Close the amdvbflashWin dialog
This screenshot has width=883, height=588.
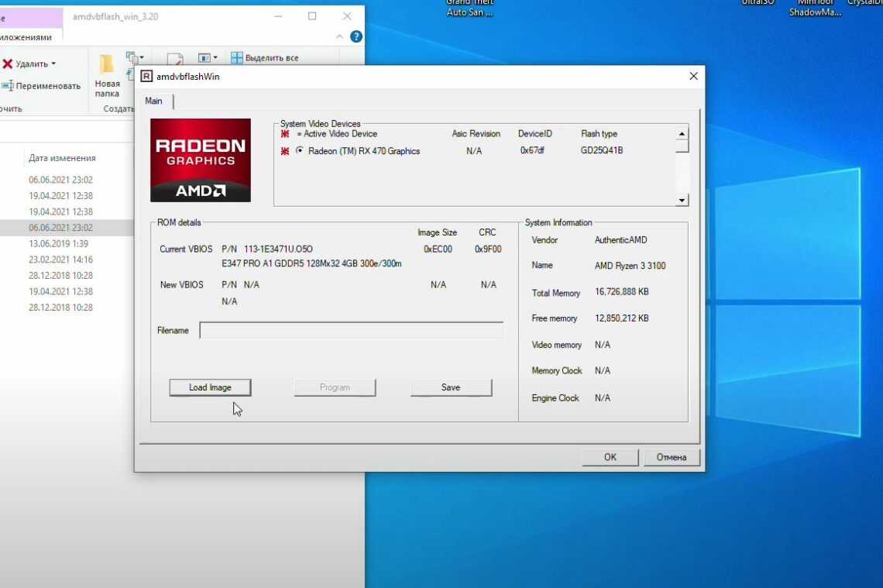click(x=693, y=76)
